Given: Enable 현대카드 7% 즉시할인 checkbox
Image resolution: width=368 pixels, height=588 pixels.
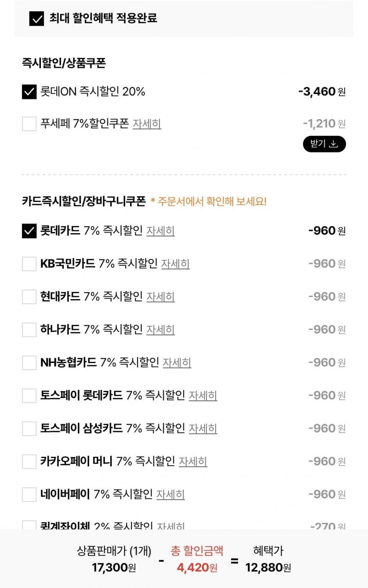Looking at the screenshot, I should point(29,297).
